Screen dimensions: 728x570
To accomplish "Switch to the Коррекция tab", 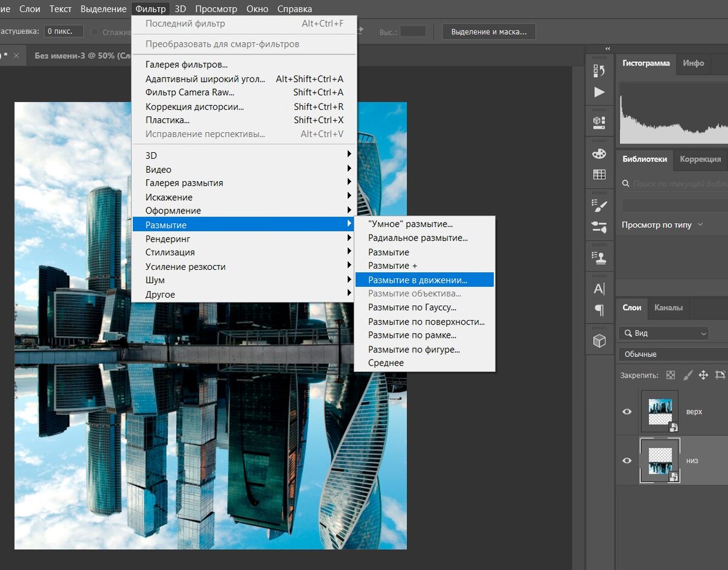I will tap(700, 159).
